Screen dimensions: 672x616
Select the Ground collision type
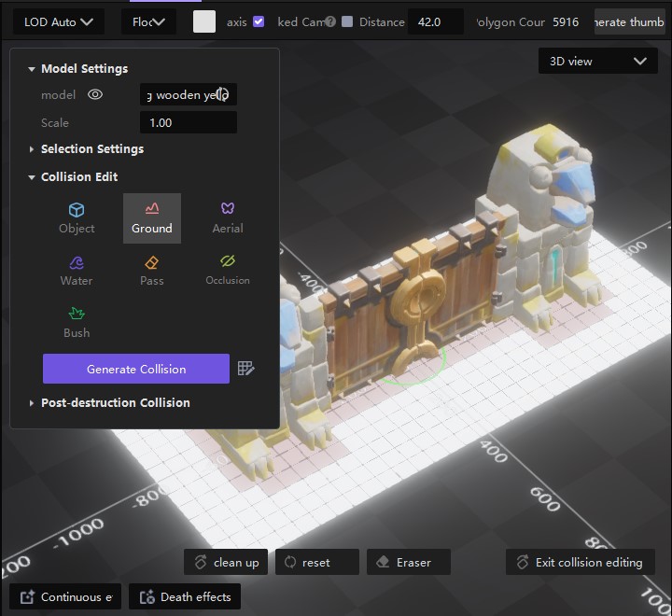pyautogui.click(x=152, y=218)
